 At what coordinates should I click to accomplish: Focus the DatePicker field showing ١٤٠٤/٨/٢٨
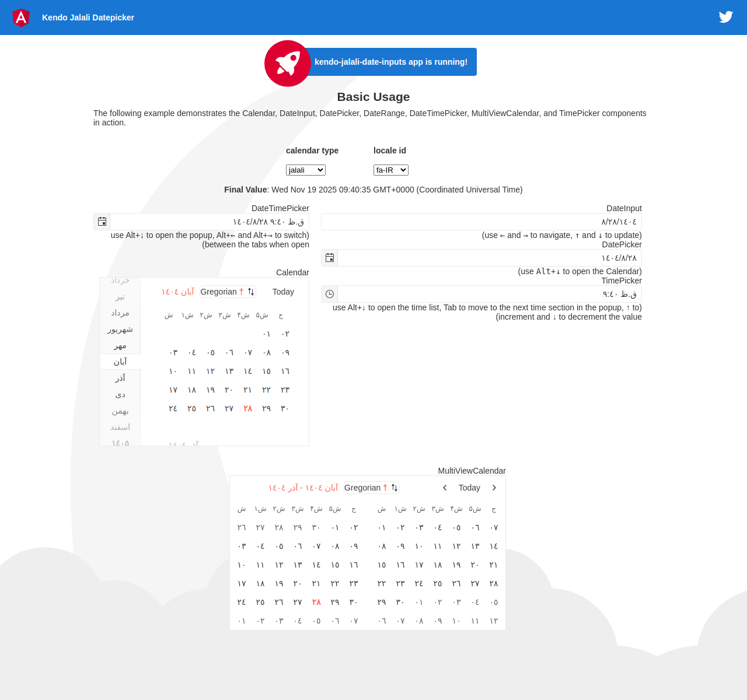(x=490, y=258)
